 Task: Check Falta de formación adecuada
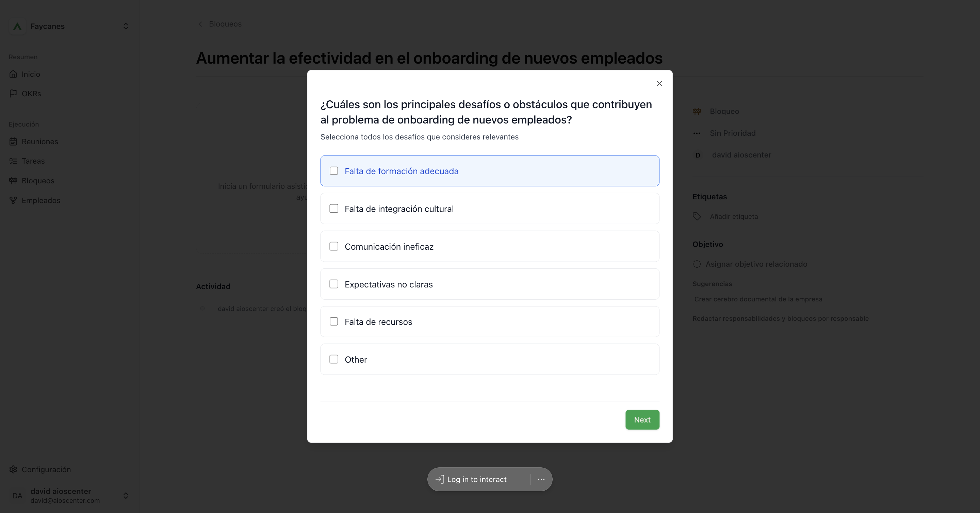333,171
